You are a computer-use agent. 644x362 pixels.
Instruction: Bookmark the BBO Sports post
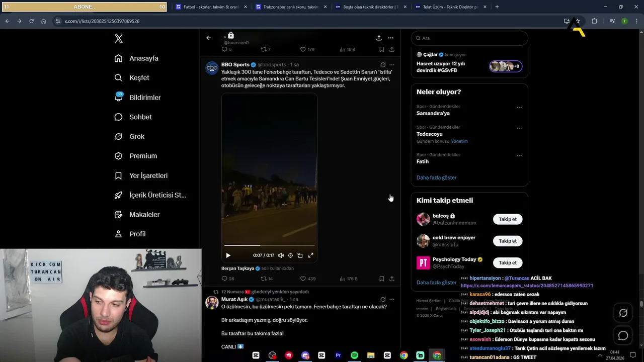pos(381,279)
